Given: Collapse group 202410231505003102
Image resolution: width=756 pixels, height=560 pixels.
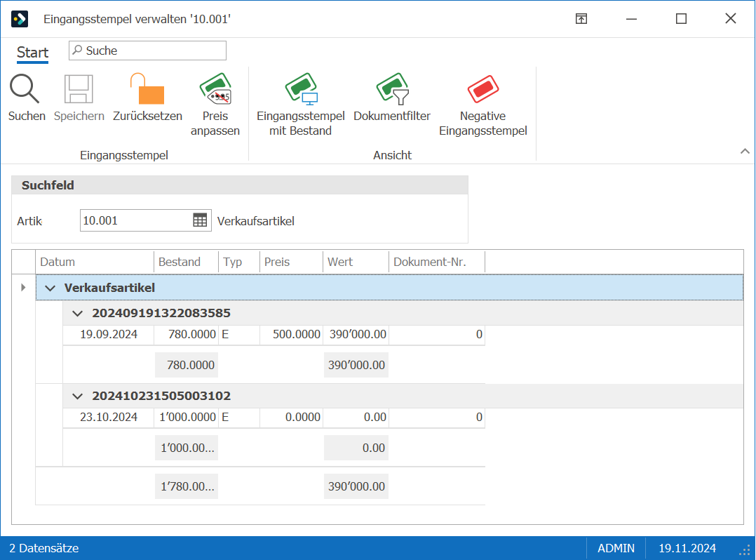Looking at the screenshot, I should pos(77,396).
